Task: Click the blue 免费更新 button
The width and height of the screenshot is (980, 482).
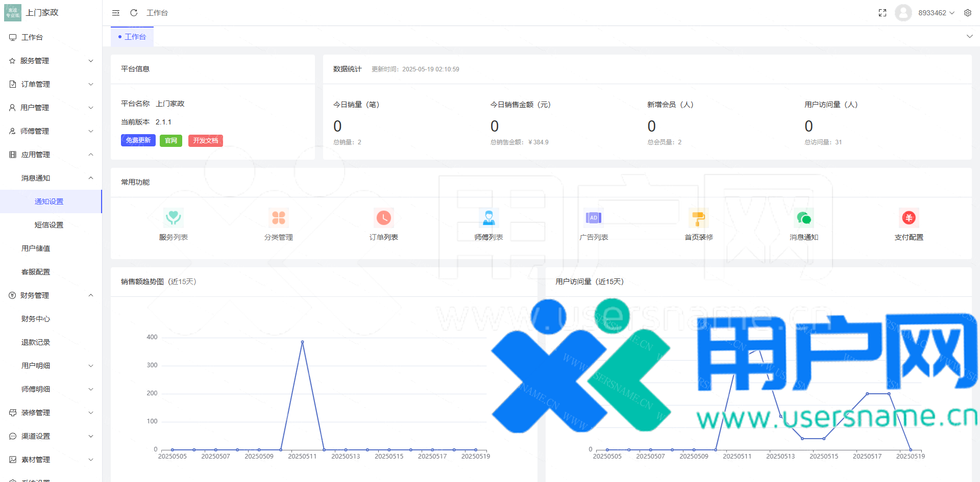Action: [x=138, y=140]
